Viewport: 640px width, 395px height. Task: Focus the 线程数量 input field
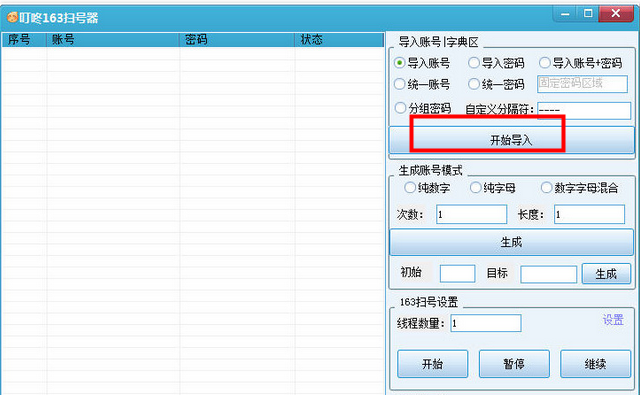tap(486, 323)
